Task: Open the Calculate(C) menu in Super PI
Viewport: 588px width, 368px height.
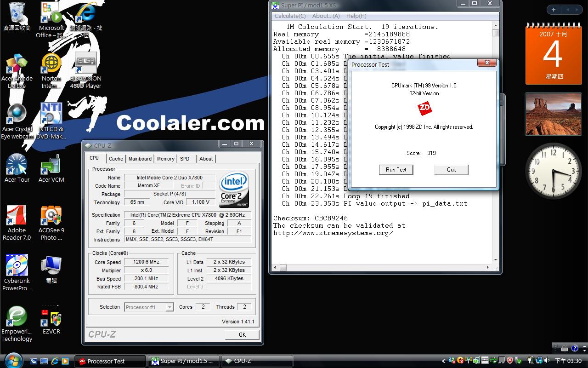Action: pyautogui.click(x=290, y=16)
